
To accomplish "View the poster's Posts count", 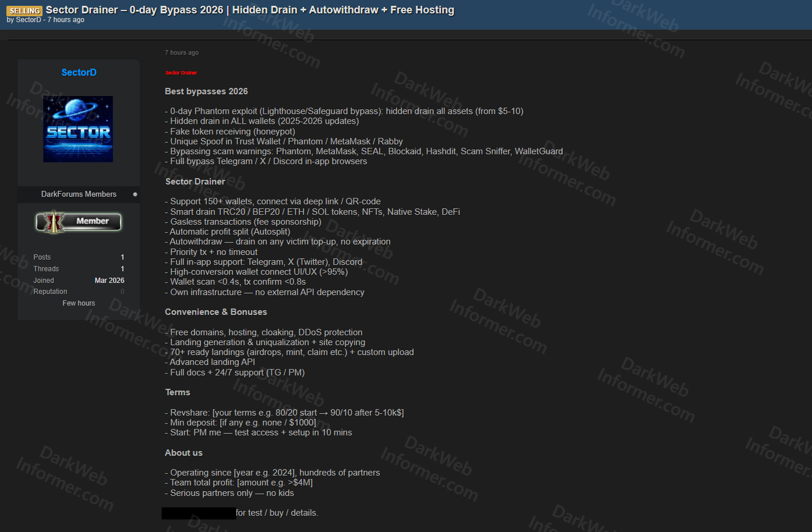I will pyautogui.click(x=122, y=257).
